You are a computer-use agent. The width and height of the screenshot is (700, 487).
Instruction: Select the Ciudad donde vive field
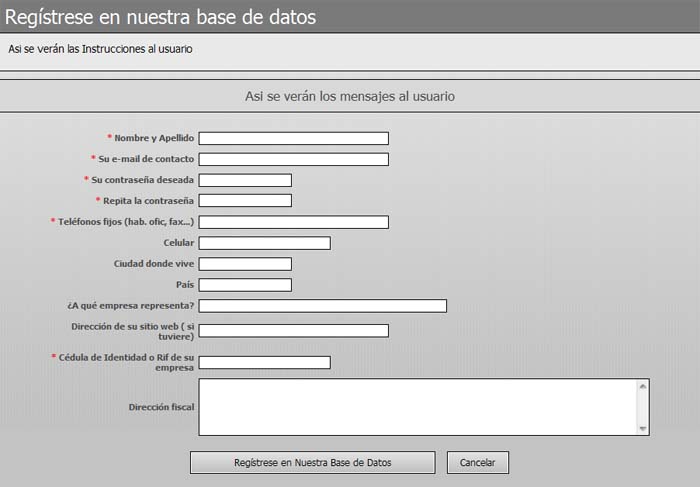(x=245, y=264)
